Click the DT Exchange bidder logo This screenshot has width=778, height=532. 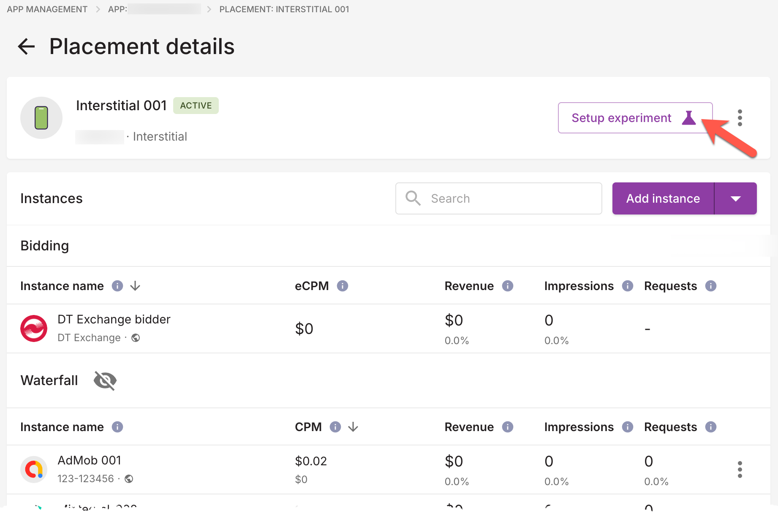click(x=34, y=328)
